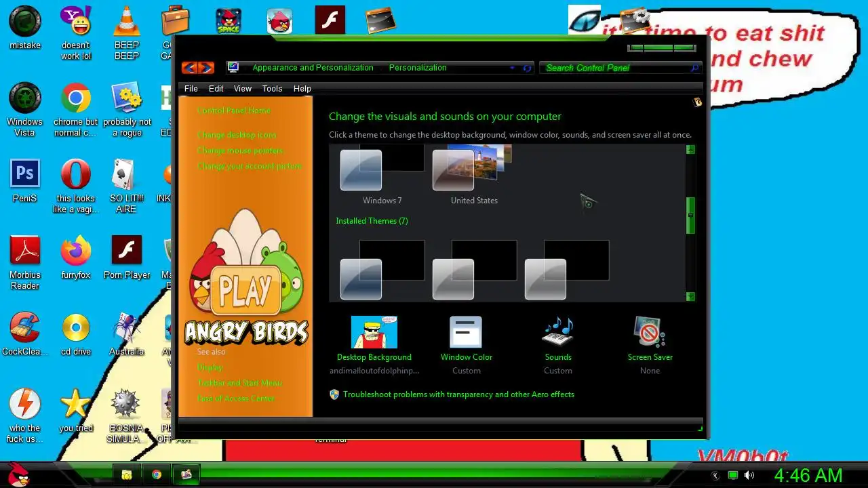
Task: Open the View menu
Action: 243,89
